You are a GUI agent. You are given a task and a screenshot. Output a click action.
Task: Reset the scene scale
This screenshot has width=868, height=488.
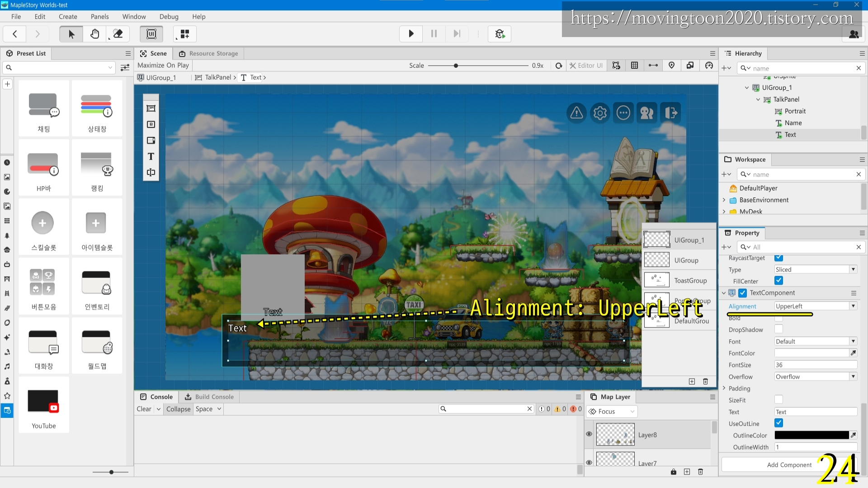pos(559,66)
